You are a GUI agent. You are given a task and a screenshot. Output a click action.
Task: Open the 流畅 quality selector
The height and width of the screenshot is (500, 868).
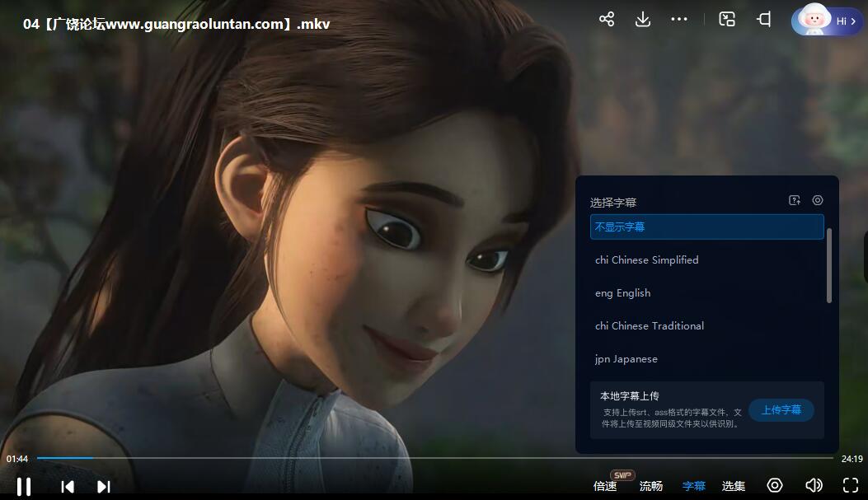click(651, 486)
